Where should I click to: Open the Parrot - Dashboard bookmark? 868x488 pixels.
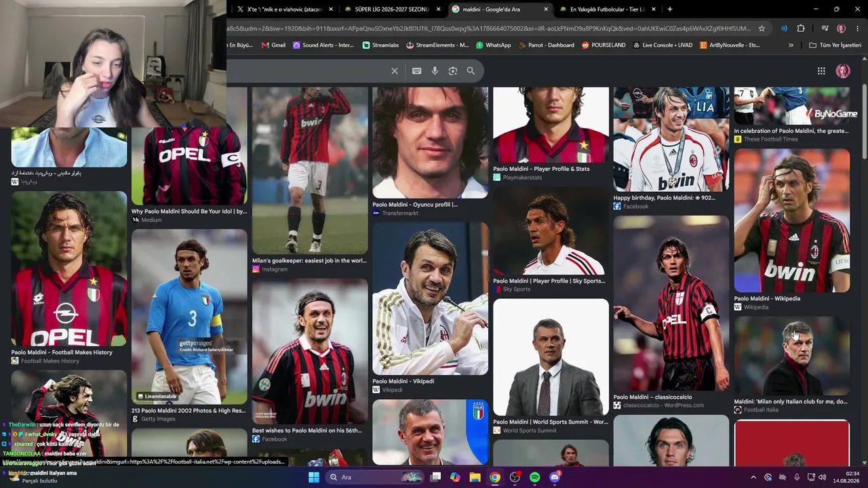point(546,45)
